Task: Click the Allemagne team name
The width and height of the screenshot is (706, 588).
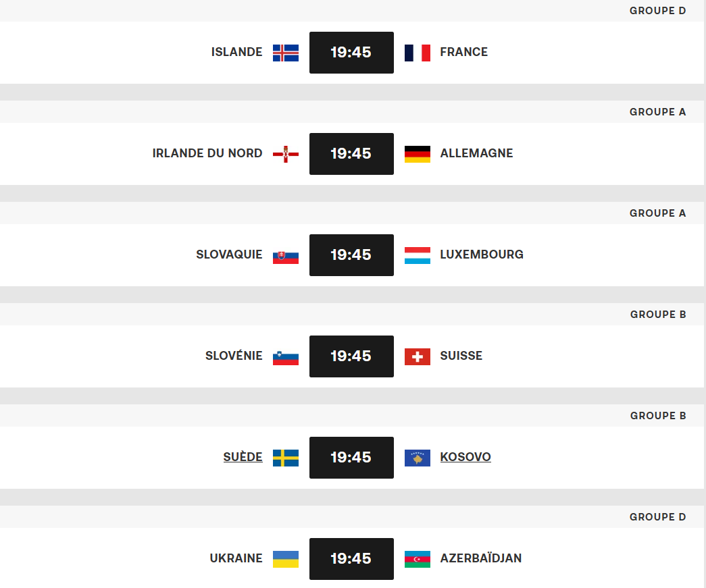Action: (476, 153)
